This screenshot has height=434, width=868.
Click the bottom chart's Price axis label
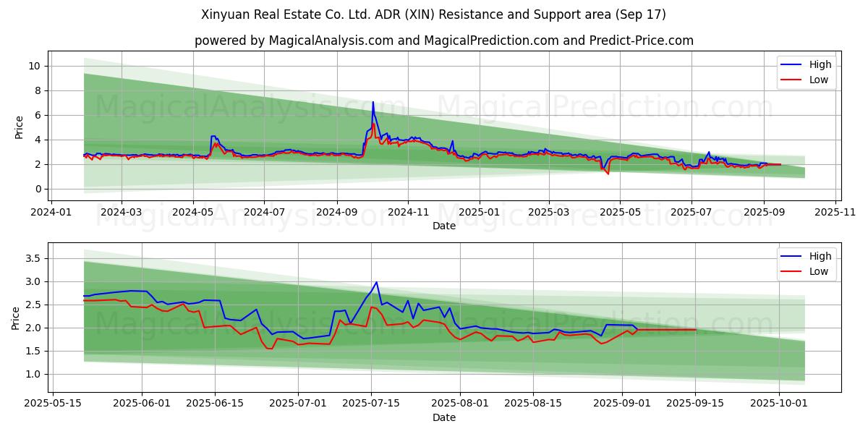(16, 318)
